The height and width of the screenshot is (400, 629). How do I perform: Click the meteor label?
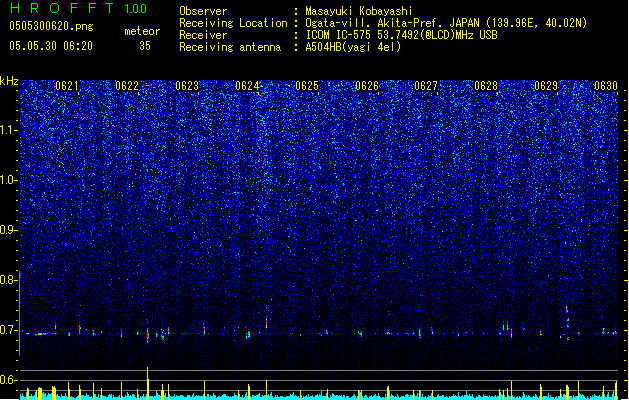pos(142,31)
